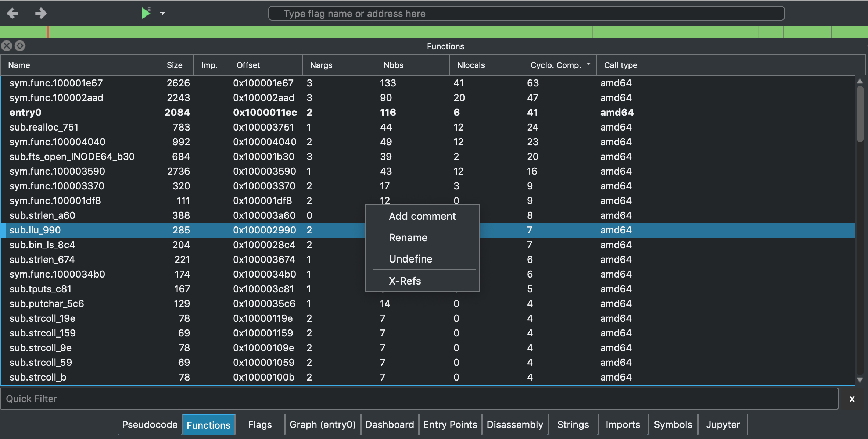Open X-Refs from the context menu
Screen dimensions: 868x439
[405, 281]
